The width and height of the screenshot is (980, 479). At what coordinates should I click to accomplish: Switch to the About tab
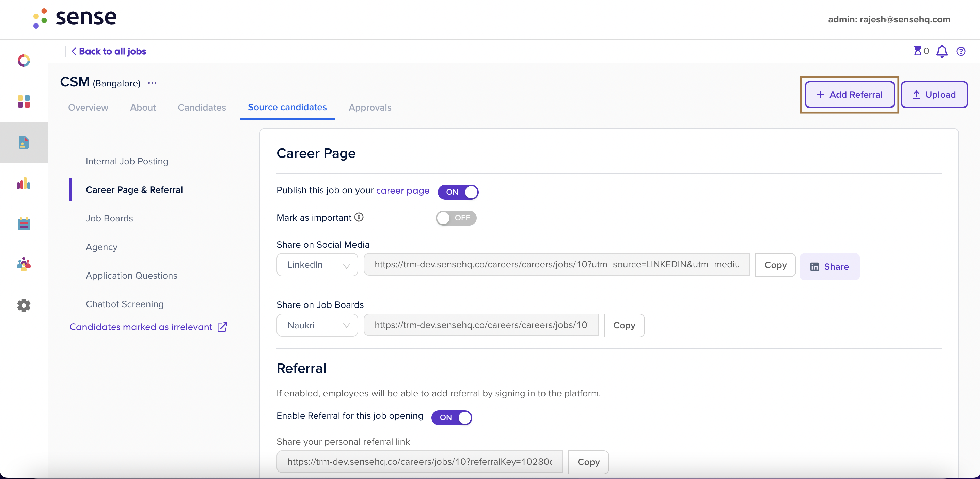tap(143, 108)
